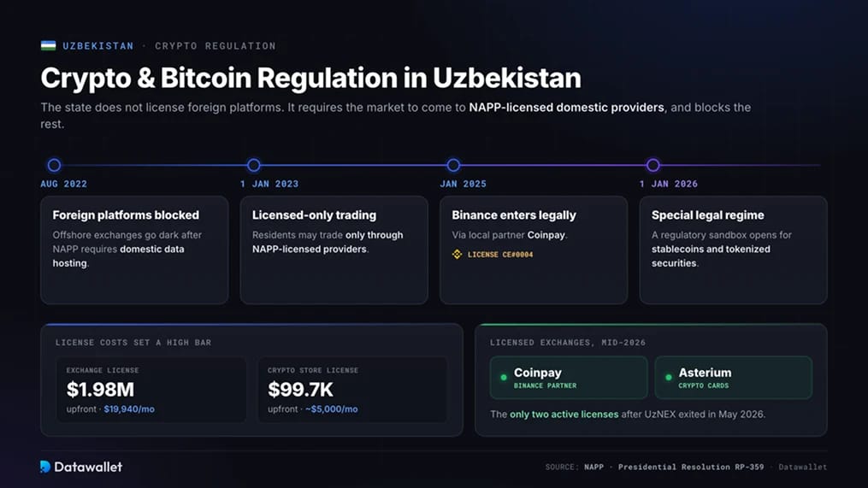
Task: Open the Foreign platforms blocked card
Action: 134,250
